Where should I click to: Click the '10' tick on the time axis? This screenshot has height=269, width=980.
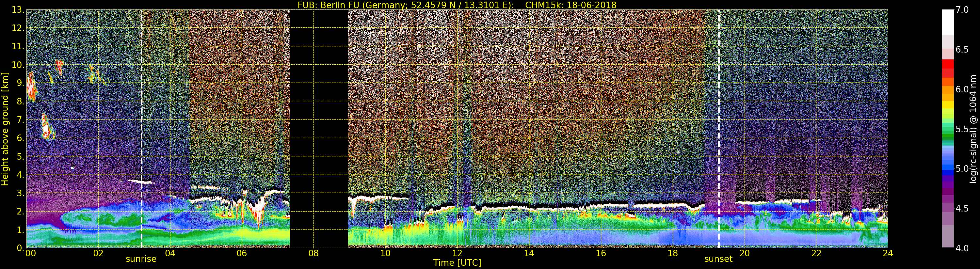(385, 253)
